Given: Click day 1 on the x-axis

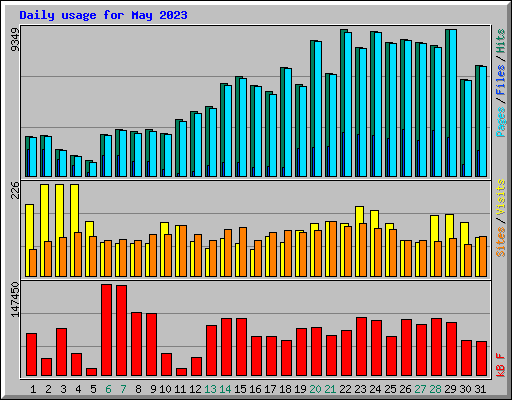Looking at the screenshot, I should click(x=33, y=389).
